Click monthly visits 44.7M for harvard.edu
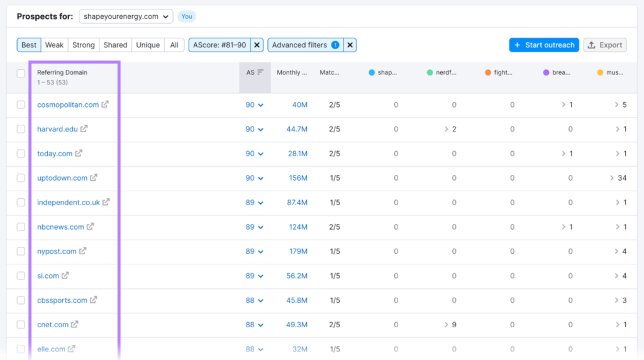This screenshot has height=360, width=644. coord(297,129)
